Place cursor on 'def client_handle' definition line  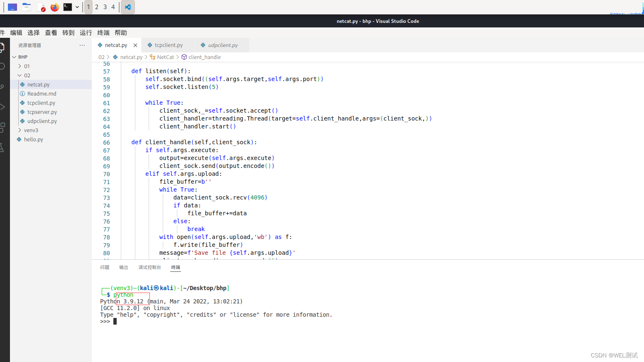pyautogui.click(x=194, y=143)
